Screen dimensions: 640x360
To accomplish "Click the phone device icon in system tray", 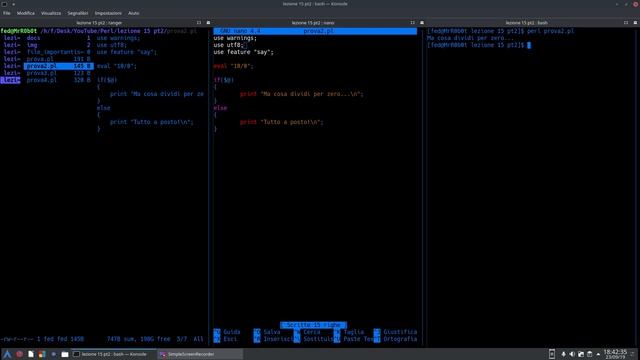I will (552, 354).
